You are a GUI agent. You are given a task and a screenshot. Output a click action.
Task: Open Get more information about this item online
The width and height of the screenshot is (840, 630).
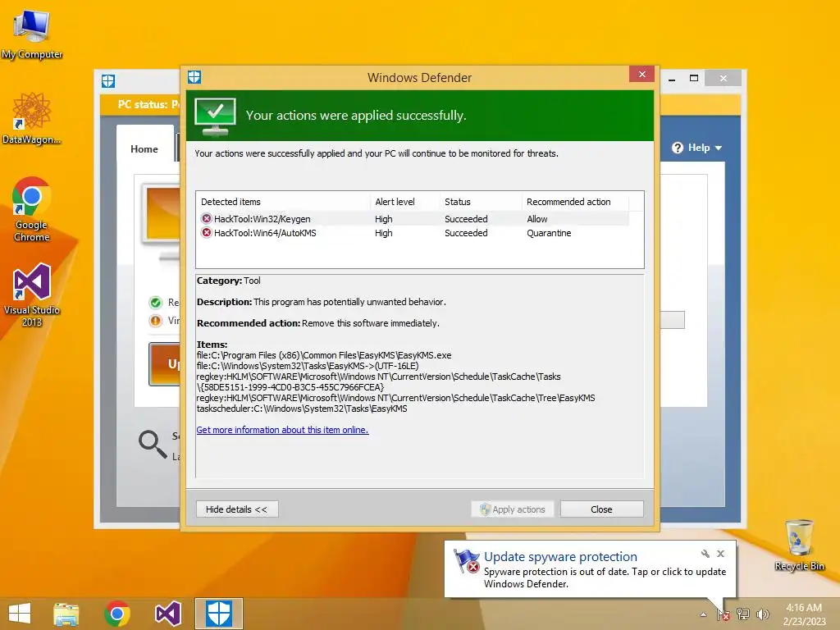click(x=282, y=430)
